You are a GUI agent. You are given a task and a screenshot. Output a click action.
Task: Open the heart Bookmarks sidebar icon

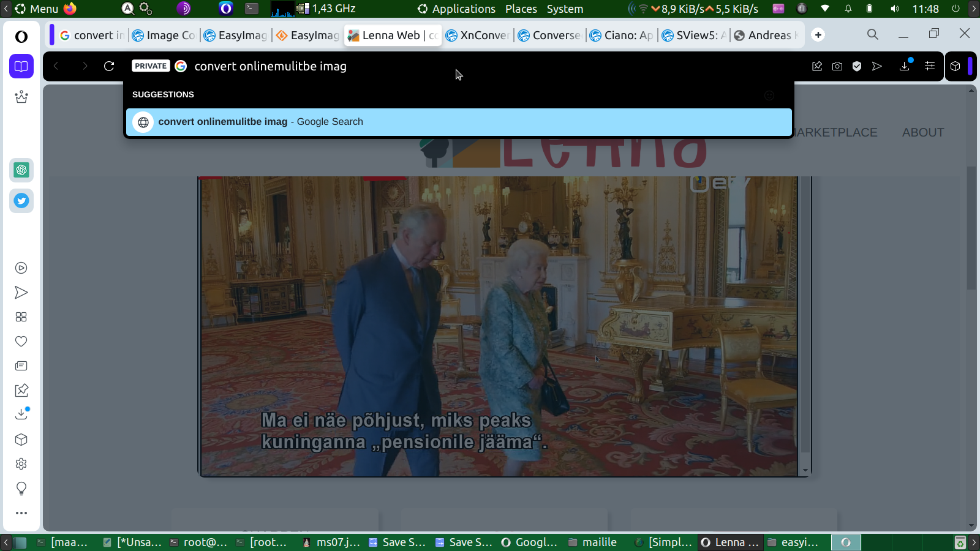21,341
